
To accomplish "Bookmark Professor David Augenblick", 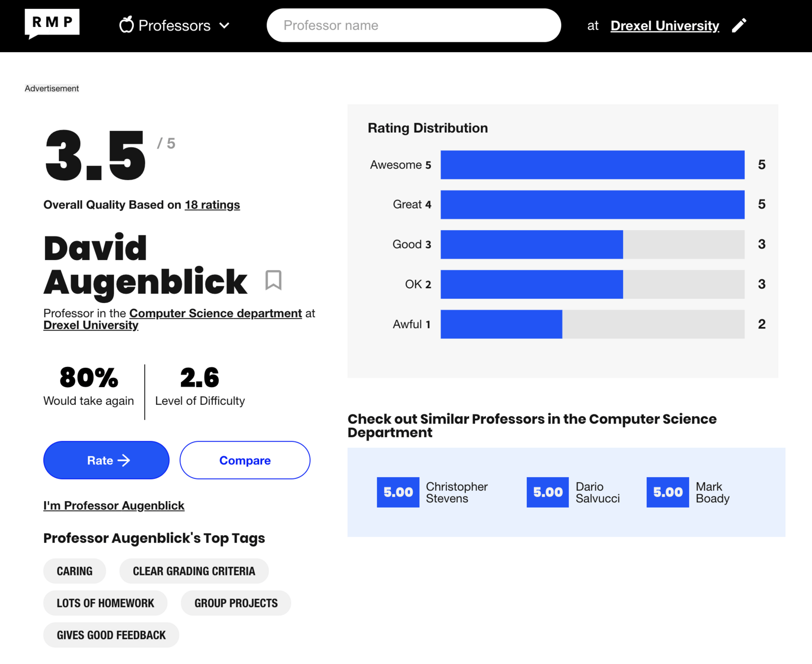I will pyautogui.click(x=273, y=280).
